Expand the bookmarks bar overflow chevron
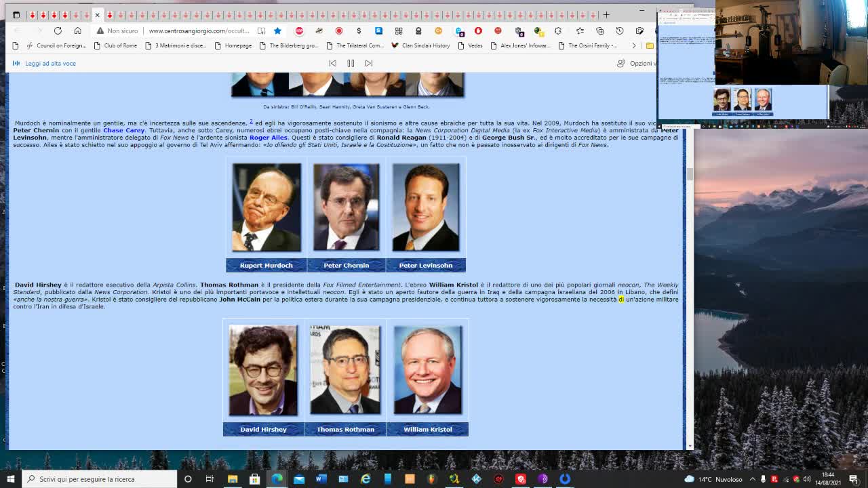 coord(633,45)
